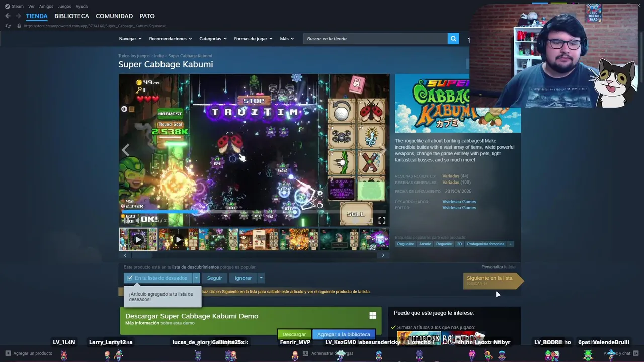Screen dimensions: 644x362
Task: Open the TIENDA tab
Action: (37, 16)
